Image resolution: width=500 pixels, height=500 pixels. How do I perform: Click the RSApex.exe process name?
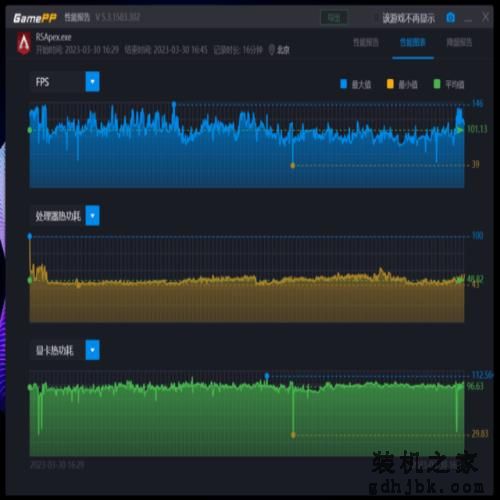tap(53, 37)
